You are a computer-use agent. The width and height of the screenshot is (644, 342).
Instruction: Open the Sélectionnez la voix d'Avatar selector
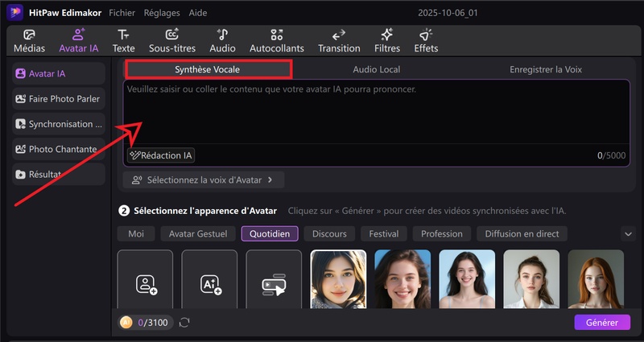point(203,180)
